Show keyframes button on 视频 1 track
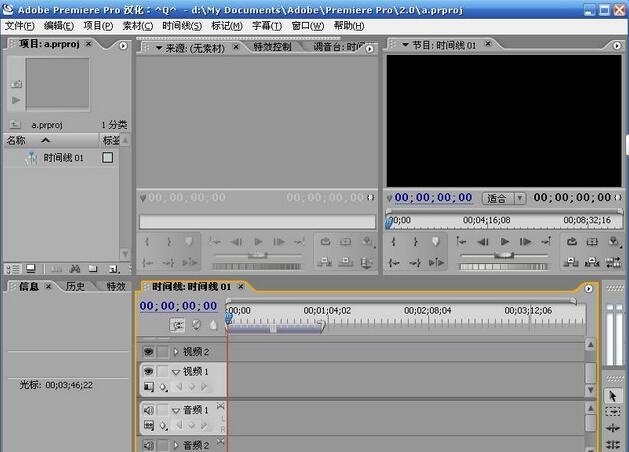629x452 pixels. click(x=163, y=387)
